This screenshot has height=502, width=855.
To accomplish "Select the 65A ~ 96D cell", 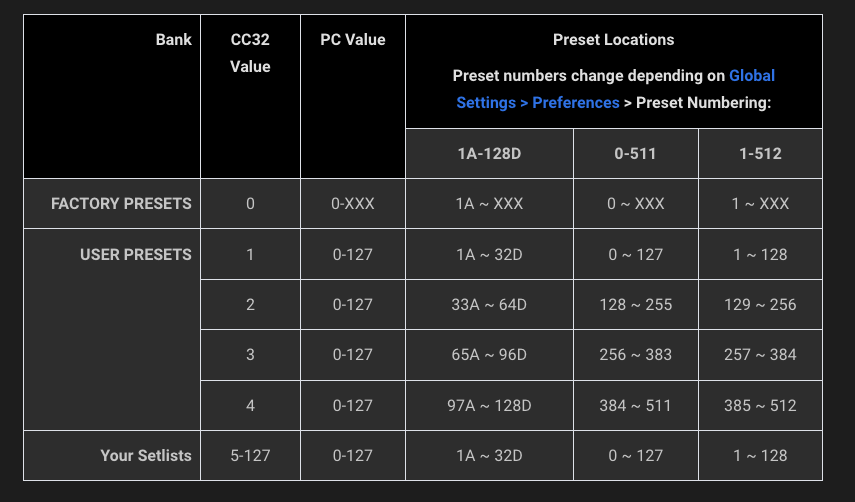I will coord(489,355).
